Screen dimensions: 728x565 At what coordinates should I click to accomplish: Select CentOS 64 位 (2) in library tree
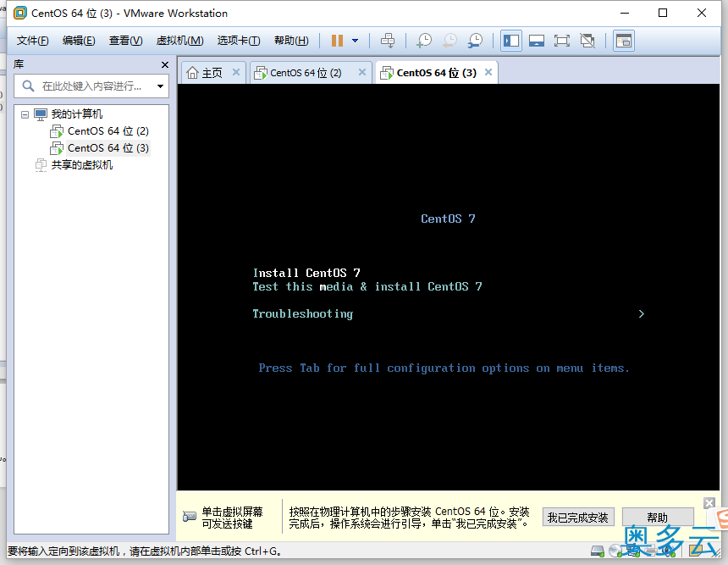point(108,131)
